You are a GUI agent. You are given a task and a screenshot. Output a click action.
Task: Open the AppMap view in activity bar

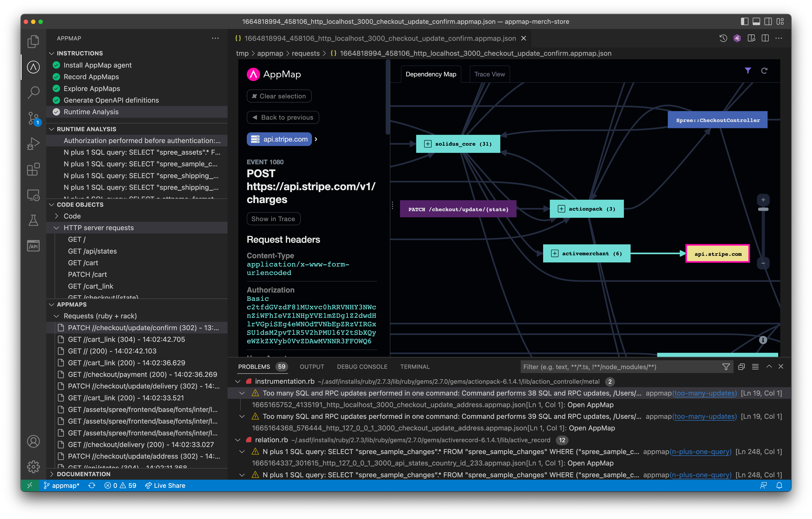(x=33, y=67)
